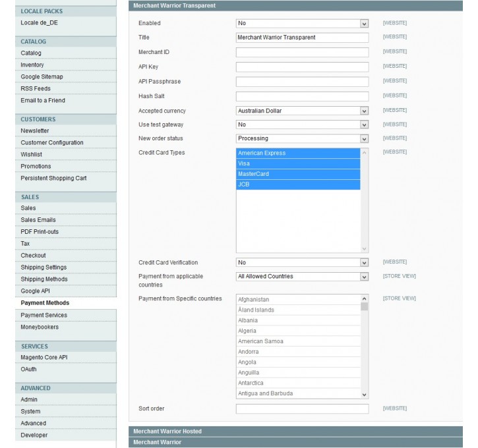The image size is (478, 448).
Task: Select Visa in Credit Card Types
Action: point(298,163)
